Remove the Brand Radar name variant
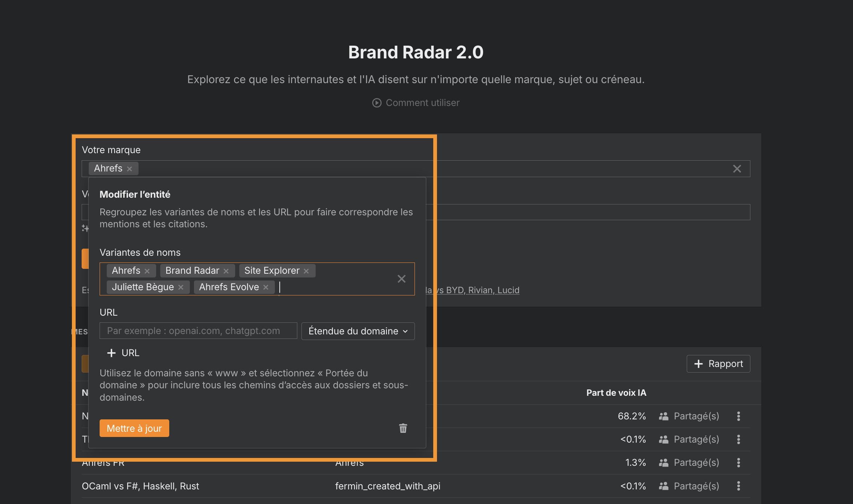 (226, 270)
